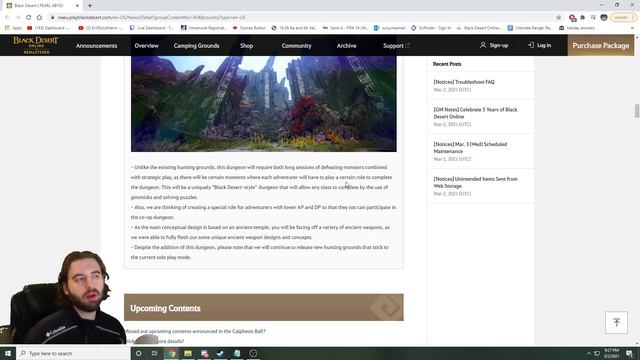The width and height of the screenshot is (640, 360).
Task: Close the Black Desert browser tab
Action: (x=77, y=6)
